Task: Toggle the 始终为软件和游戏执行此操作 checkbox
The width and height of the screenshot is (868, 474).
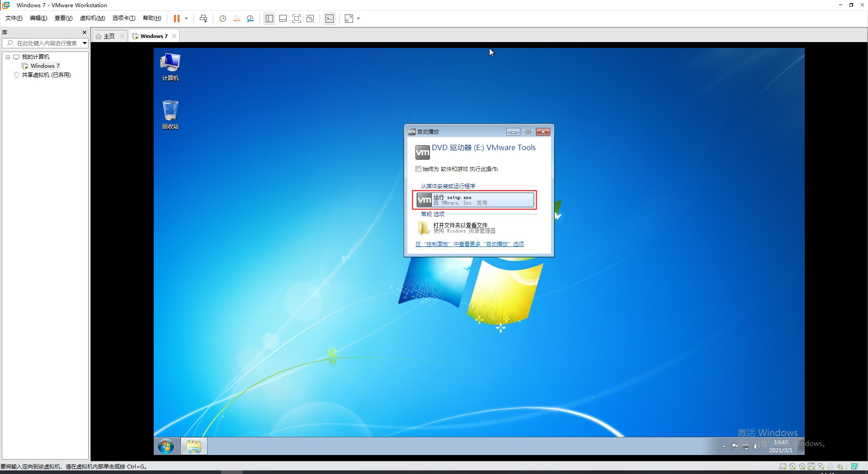Action: coord(418,169)
